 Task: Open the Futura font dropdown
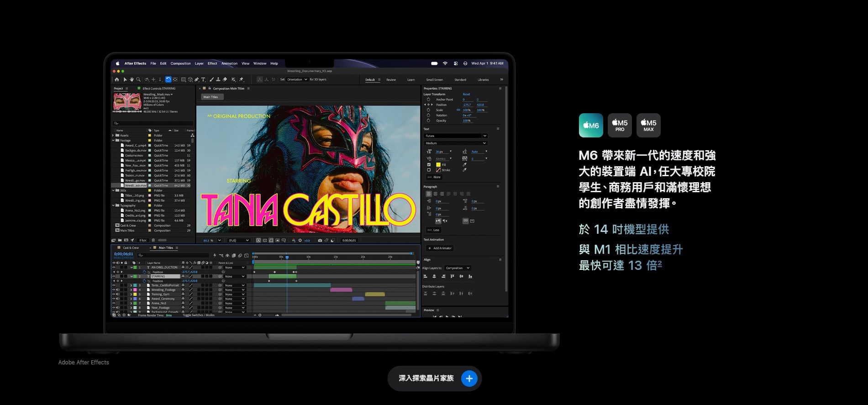click(456, 136)
